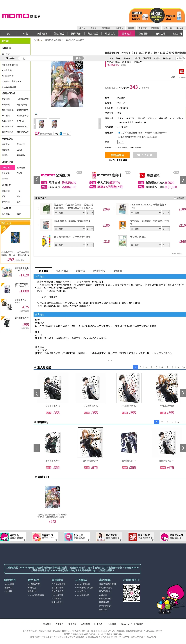The image size is (186, 644).
Task: Open the 購物車(0) link
Action: (x=168, y=59)
